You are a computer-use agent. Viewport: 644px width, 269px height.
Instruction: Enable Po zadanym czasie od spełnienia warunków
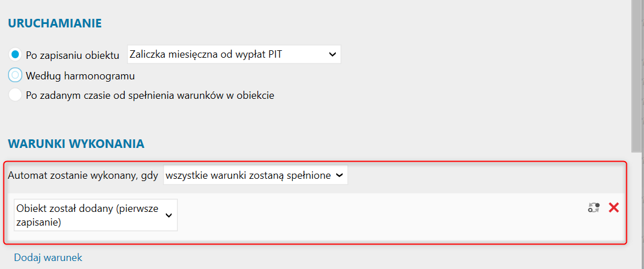pos(15,95)
